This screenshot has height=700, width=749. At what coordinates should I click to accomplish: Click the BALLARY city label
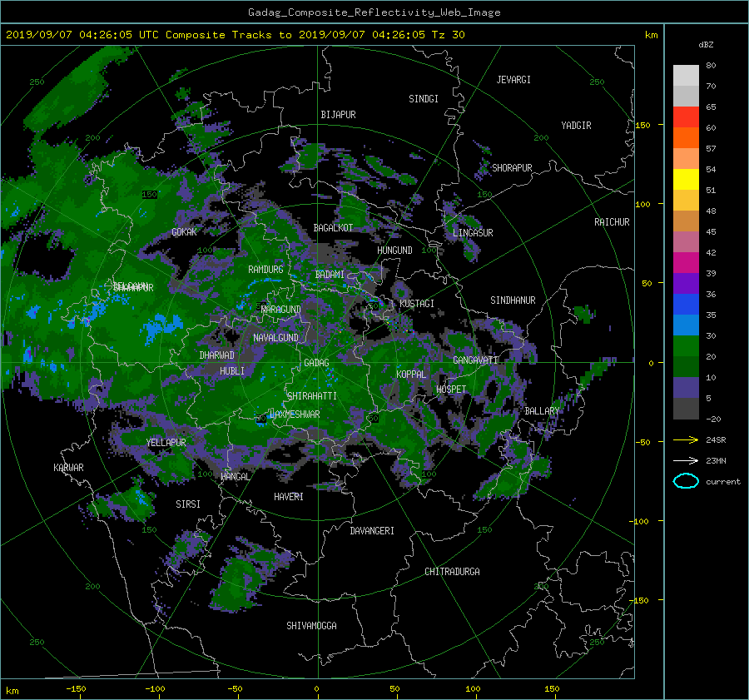[542, 411]
